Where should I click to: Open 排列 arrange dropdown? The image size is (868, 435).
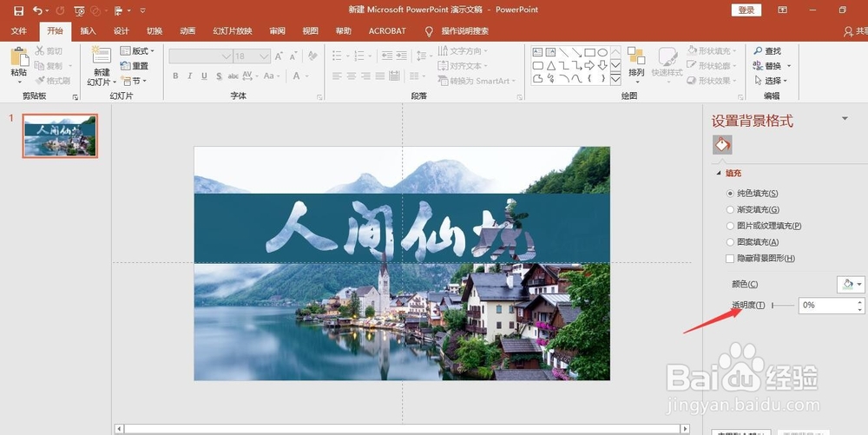pos(636,65)
